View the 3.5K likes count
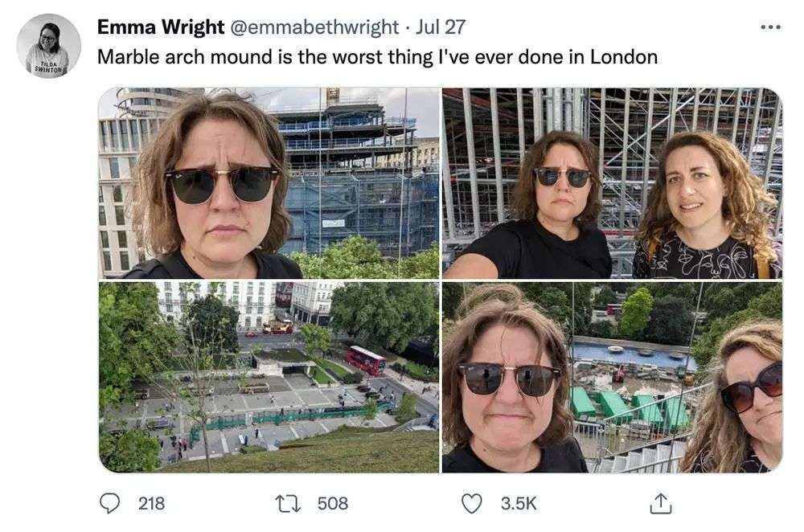Viewport: 804px width, 532px height. coord(519,504)
